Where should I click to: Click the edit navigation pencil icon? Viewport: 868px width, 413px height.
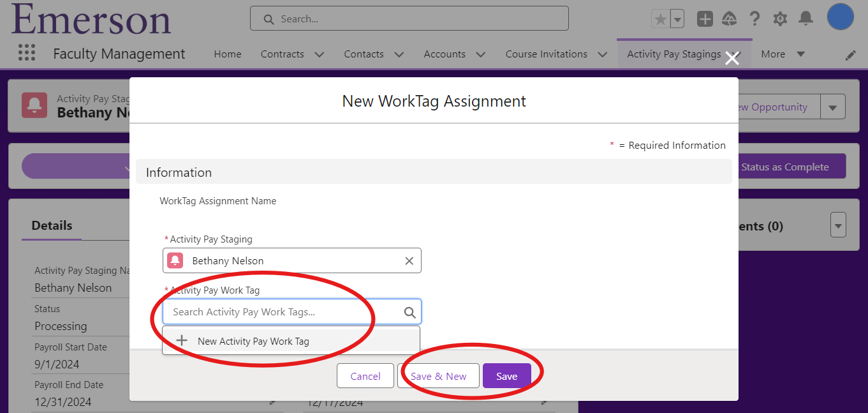[850, 56]
